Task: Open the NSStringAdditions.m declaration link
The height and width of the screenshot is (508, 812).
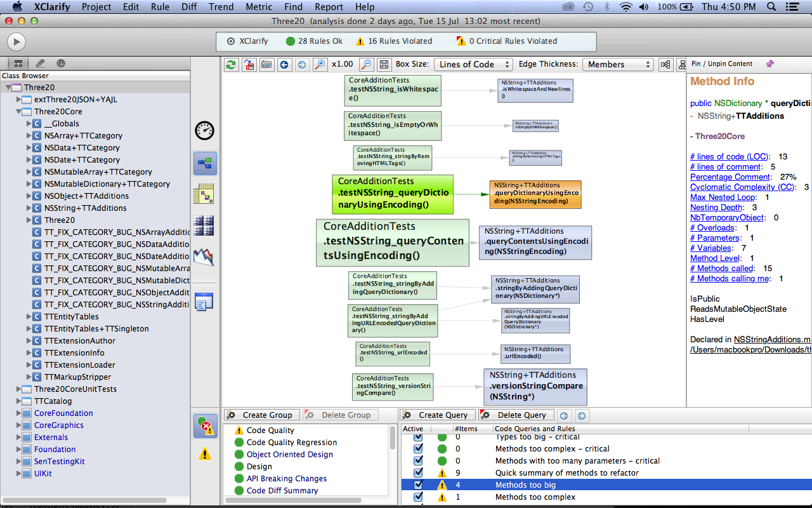Action: [x=773, y=340]
